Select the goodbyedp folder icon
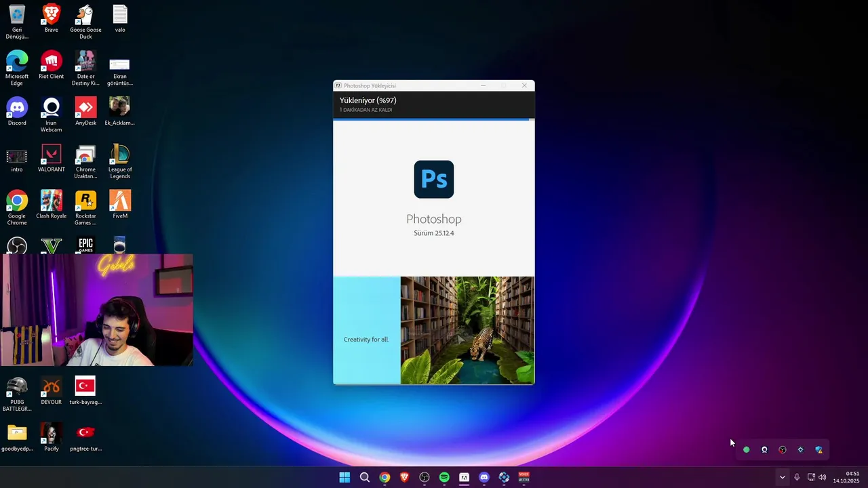 point(17,432)
